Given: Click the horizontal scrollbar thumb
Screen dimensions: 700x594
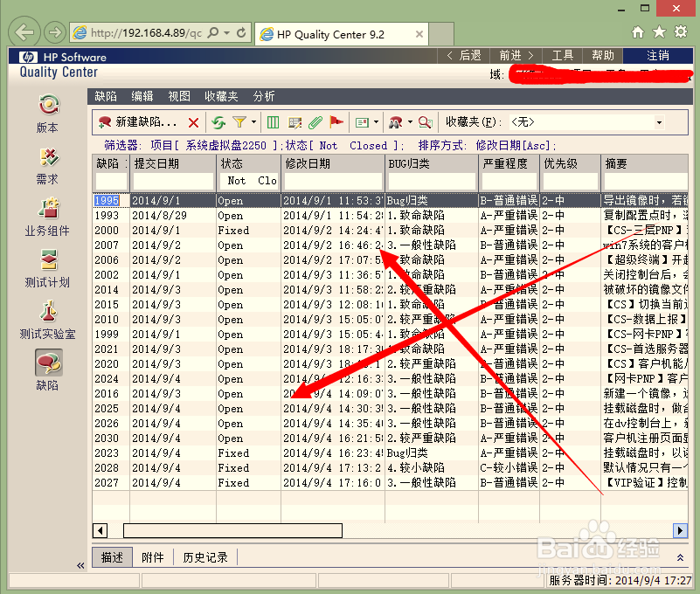Looking at the screenshot, I should 233,530.
